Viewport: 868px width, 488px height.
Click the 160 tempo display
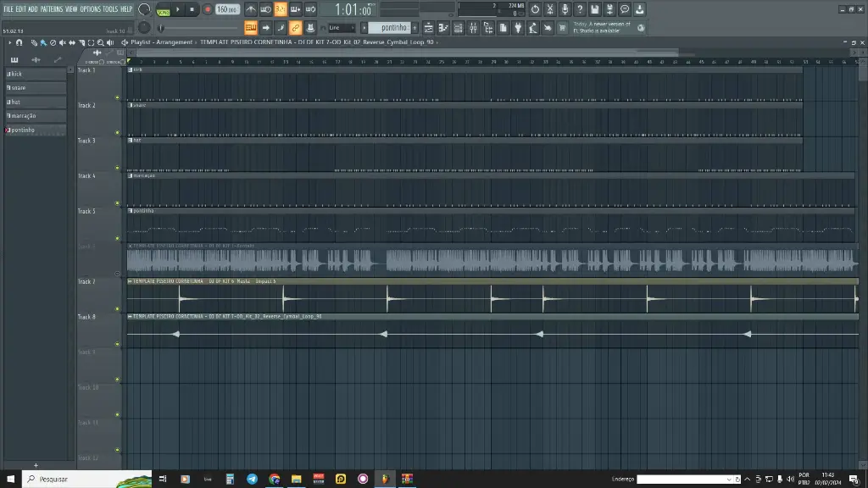coord(227,9)
